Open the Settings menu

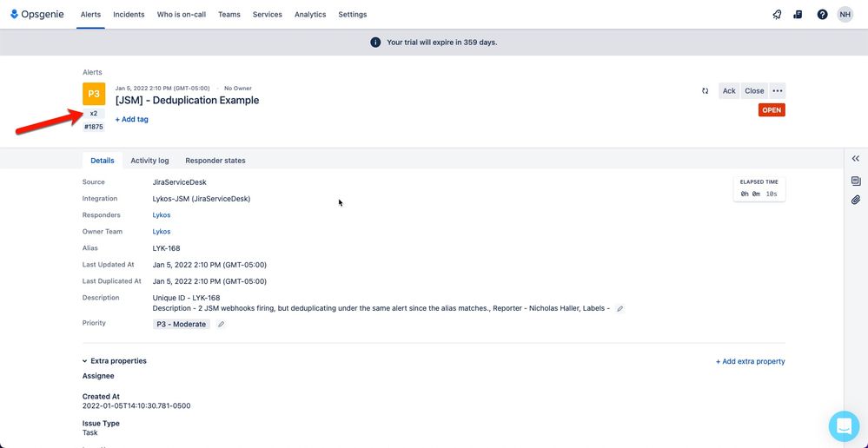pyautogui.click(x=353, y=15)
